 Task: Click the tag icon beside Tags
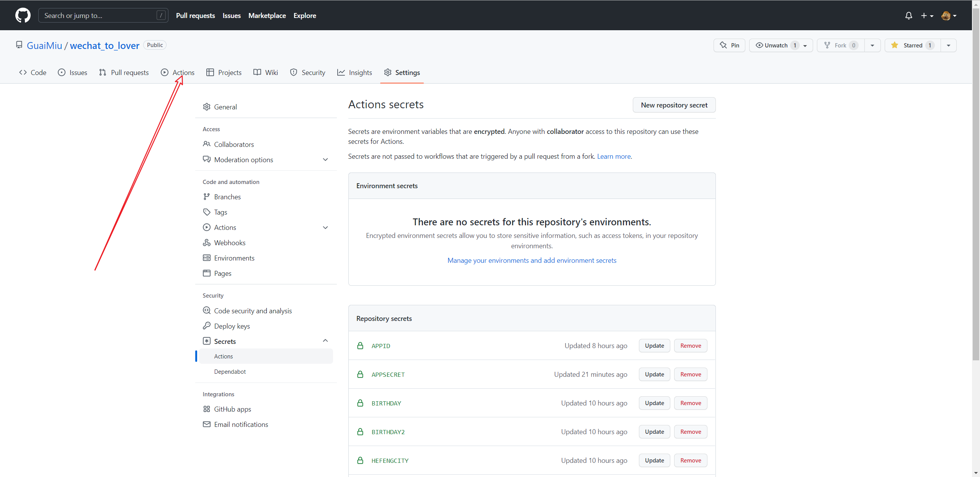[207, 212]
